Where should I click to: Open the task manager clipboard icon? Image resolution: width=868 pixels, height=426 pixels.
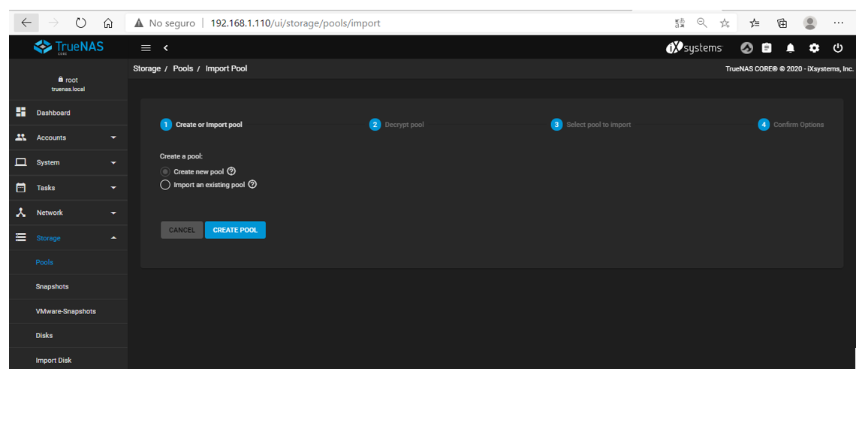click(x=767, y=48)
